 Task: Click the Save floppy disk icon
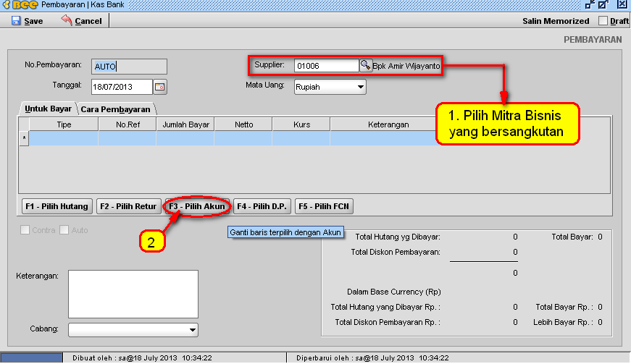[x=16, y=20]
